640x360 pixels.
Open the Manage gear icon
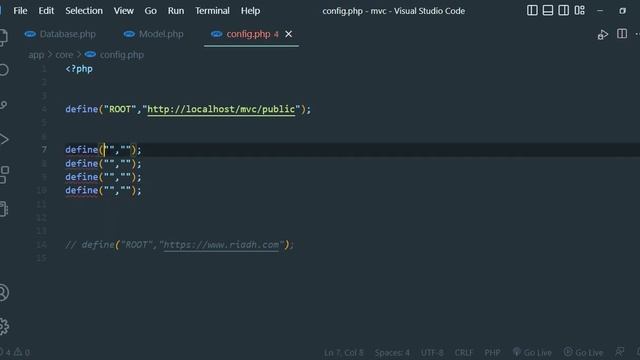tap(4, 327)
